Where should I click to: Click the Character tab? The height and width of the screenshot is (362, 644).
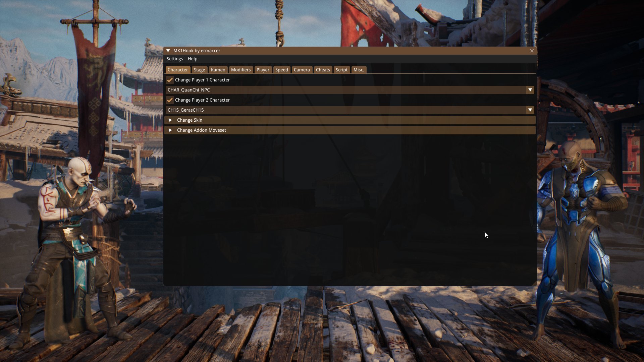pyautogui.click(x=178, y=70)
